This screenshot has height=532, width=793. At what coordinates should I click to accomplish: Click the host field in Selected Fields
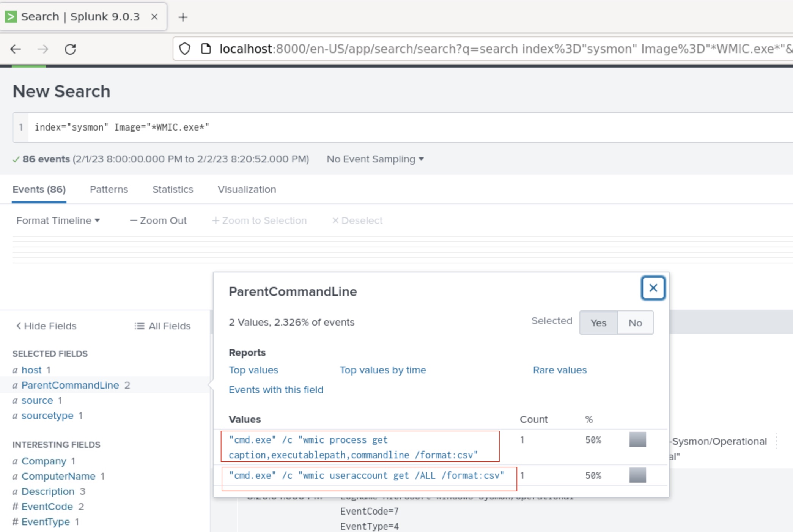tap(31, 370)
